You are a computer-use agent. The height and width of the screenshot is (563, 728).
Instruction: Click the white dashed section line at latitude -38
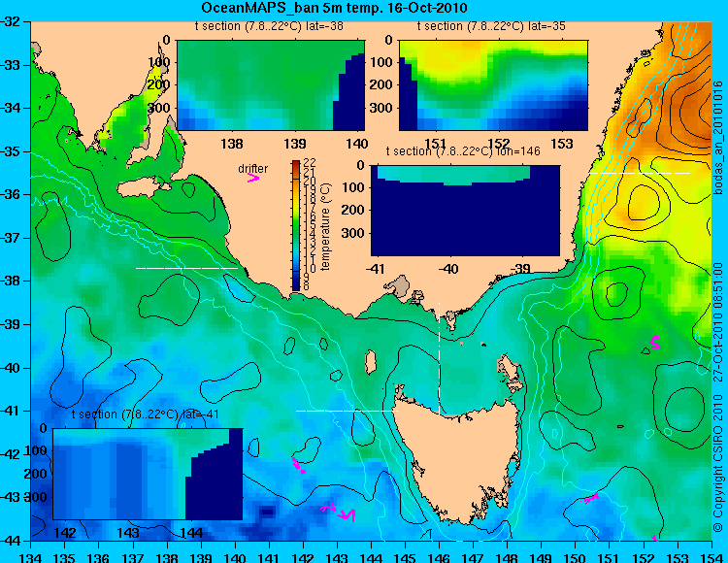pos(186,268)
